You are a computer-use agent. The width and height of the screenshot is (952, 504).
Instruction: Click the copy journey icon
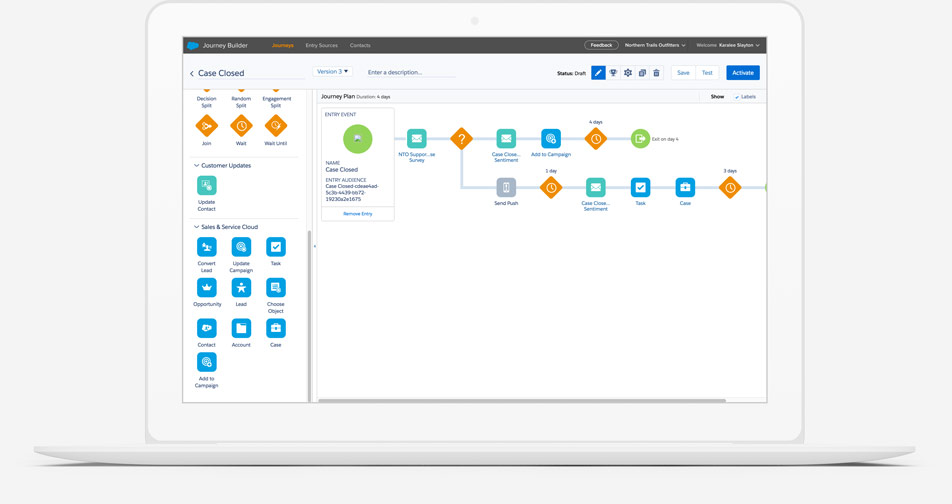(x=642, y=73)
